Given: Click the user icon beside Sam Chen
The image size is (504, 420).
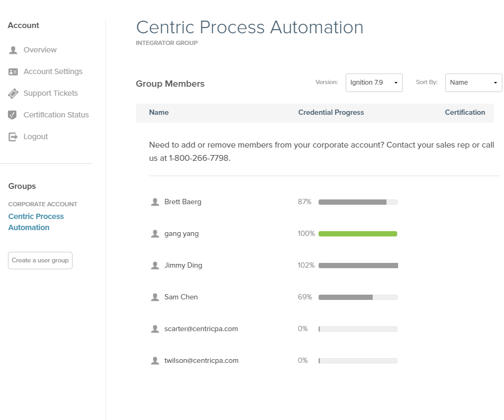Looking at the screenshot, I should [x=155, y=297].
